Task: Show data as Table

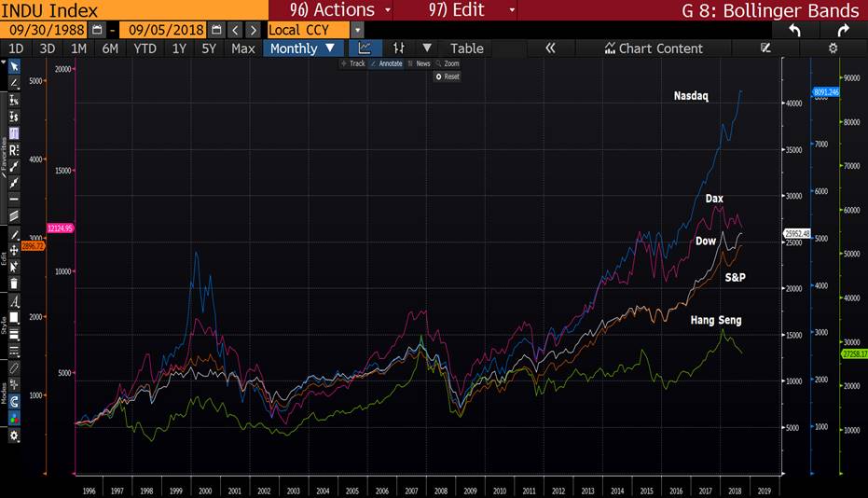Action: [467, 48]
